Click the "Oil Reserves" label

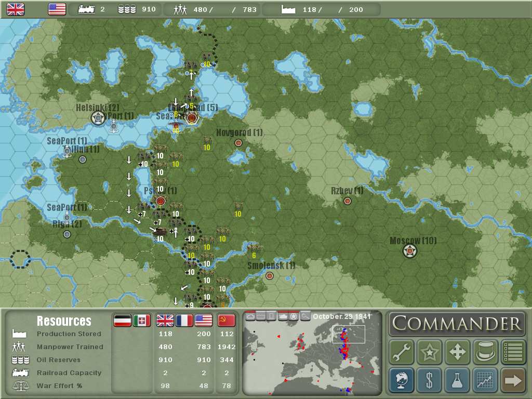(58, 360)
